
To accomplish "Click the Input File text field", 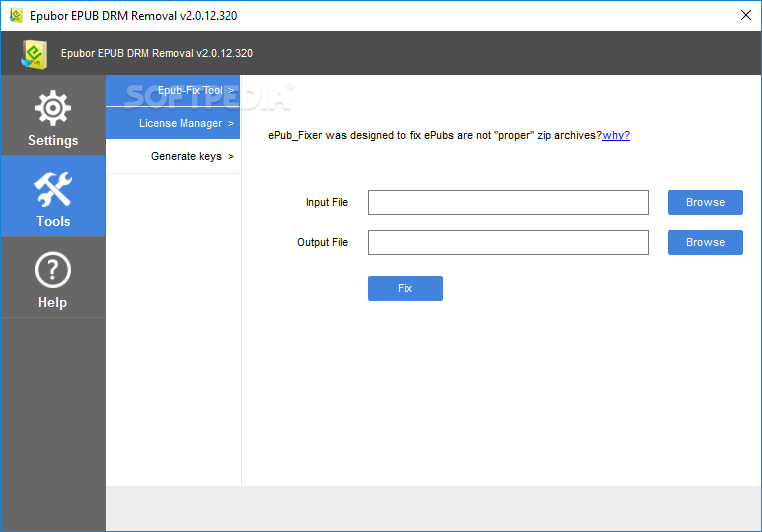I will pyautogui.click(x=508, y=203).
